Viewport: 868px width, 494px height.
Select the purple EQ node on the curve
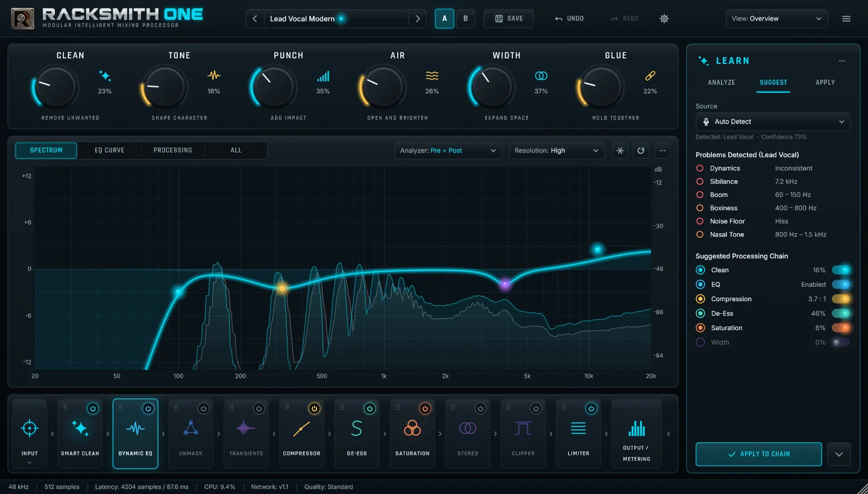pyautogui.click(x=505, y=284)
